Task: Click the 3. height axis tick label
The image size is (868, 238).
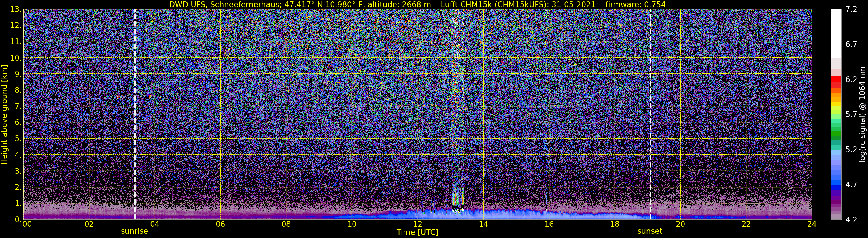Action: 18,171
